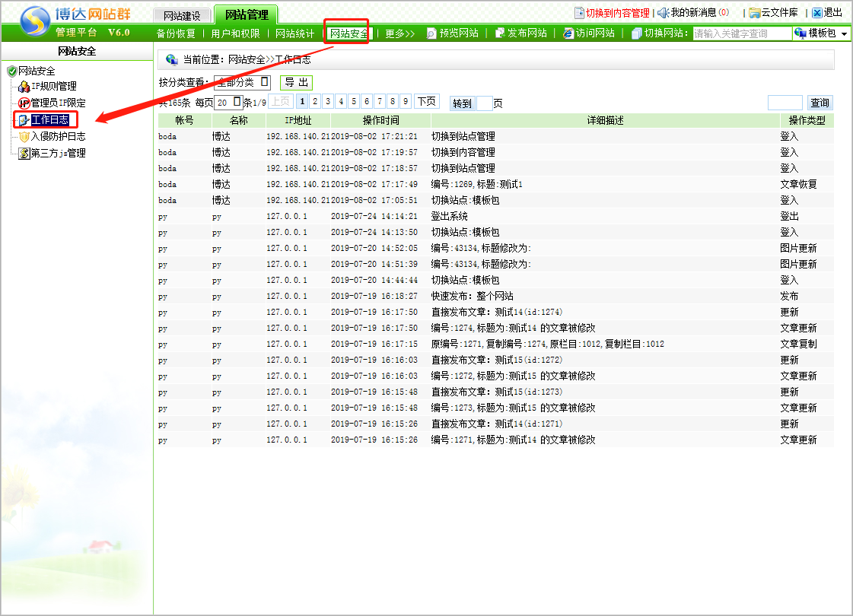Click the 访问网站 browser icon
The image size is (853, 616).
click(x=568, y=33)
